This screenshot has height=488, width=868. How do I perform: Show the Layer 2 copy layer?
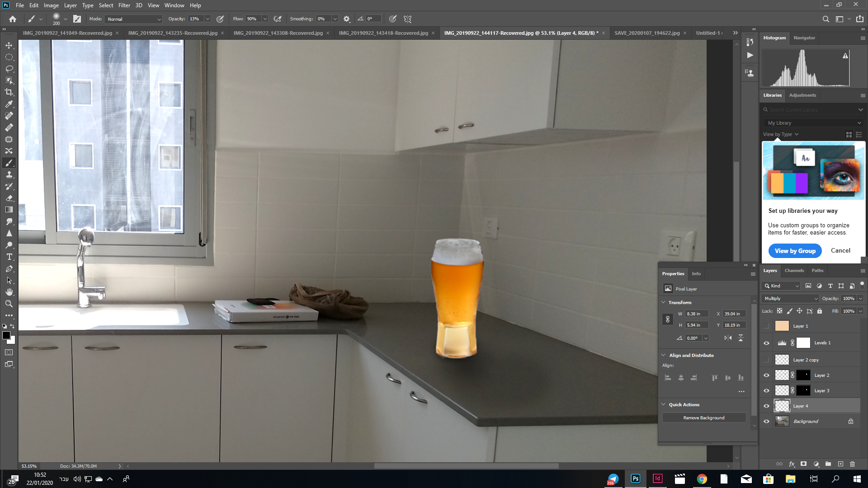tap(766, 360)
